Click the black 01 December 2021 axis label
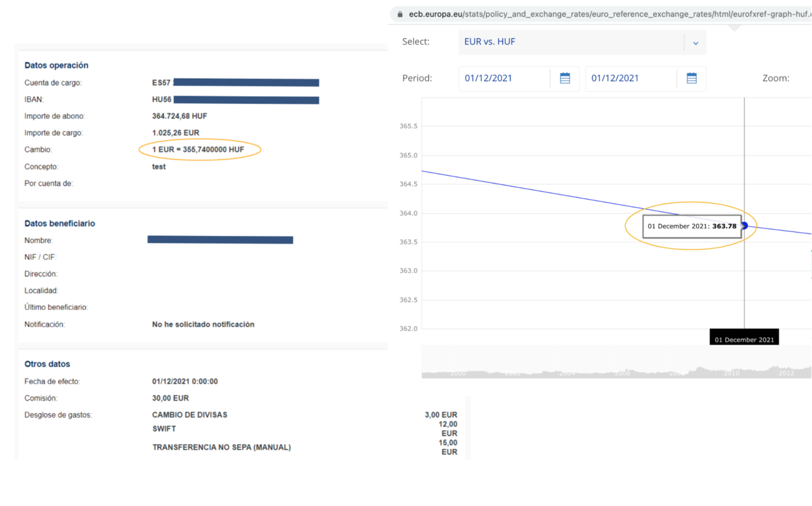The width and height of the screenshot is (812, 506). point(743,339)
